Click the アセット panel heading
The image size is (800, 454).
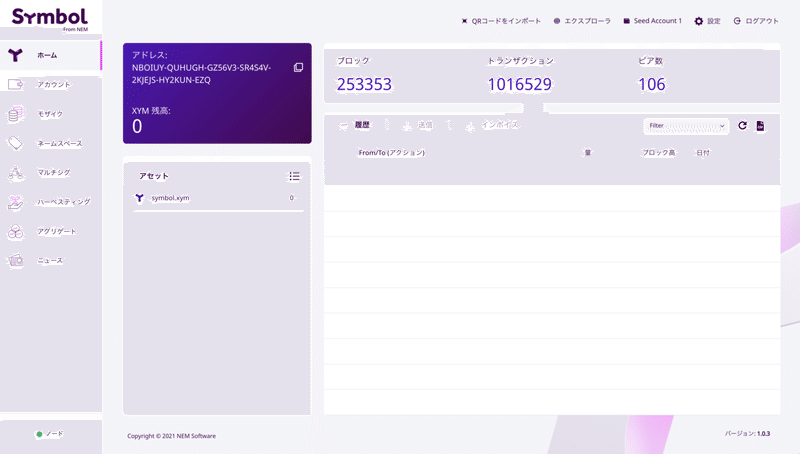tap(154, 176)
